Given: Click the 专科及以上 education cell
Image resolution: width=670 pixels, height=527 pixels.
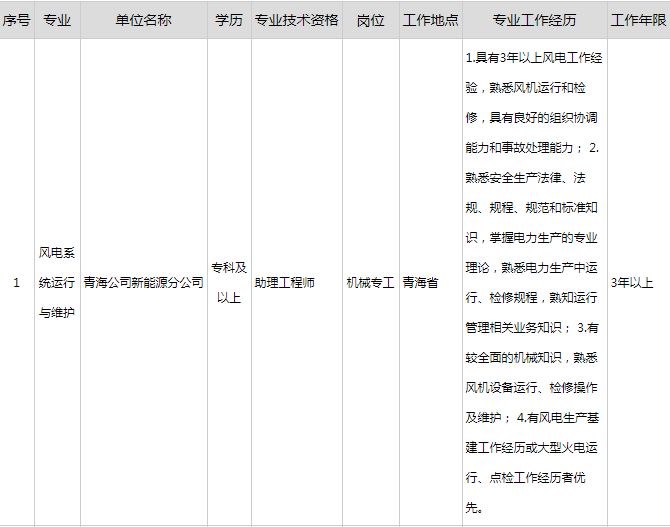Looking at the screenshot, I should tap(228, 283).
